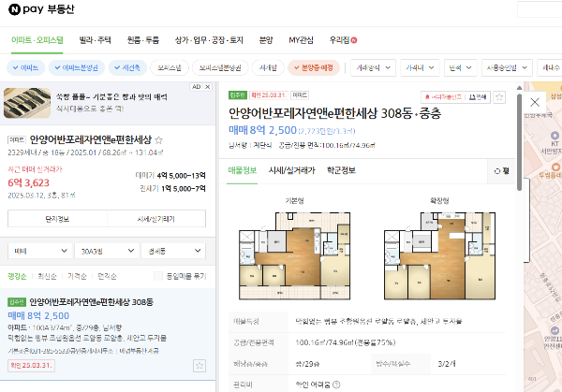Toggle the 아파트 filter chip
Screen dimensions: 562x392
pos(26,67)
